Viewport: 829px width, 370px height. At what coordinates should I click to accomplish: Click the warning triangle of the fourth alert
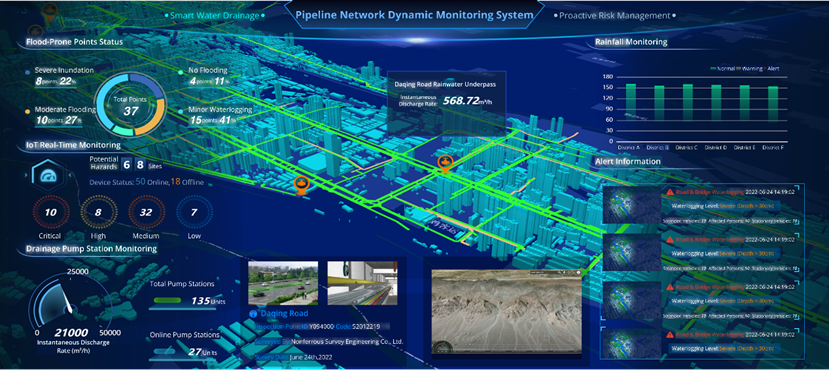670,335
